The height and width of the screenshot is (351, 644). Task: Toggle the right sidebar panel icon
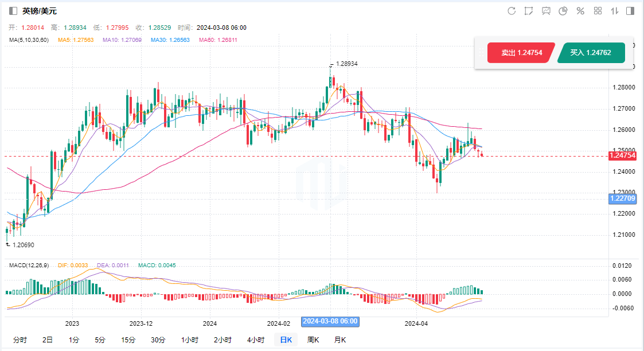tap(630, 11)
